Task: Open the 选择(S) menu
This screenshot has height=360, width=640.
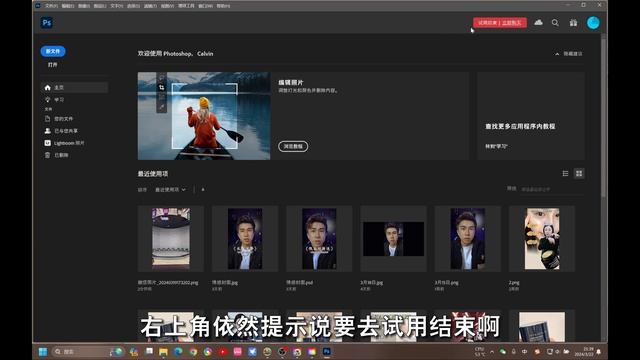Action: pyautogui.click(x=133, y=6)
